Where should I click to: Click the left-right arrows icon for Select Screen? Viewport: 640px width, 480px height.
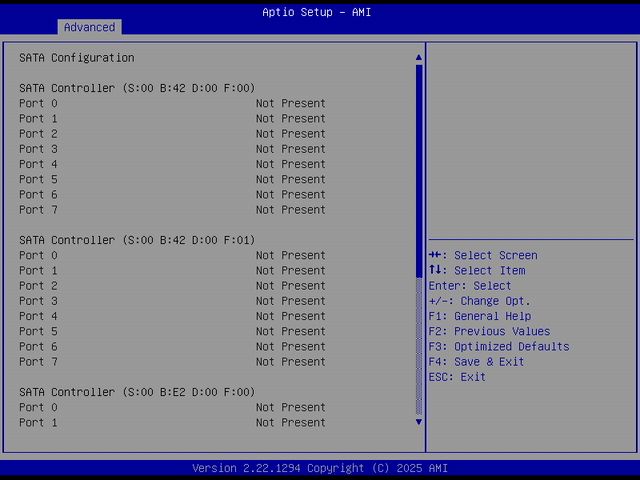click(x=435, y=255)
